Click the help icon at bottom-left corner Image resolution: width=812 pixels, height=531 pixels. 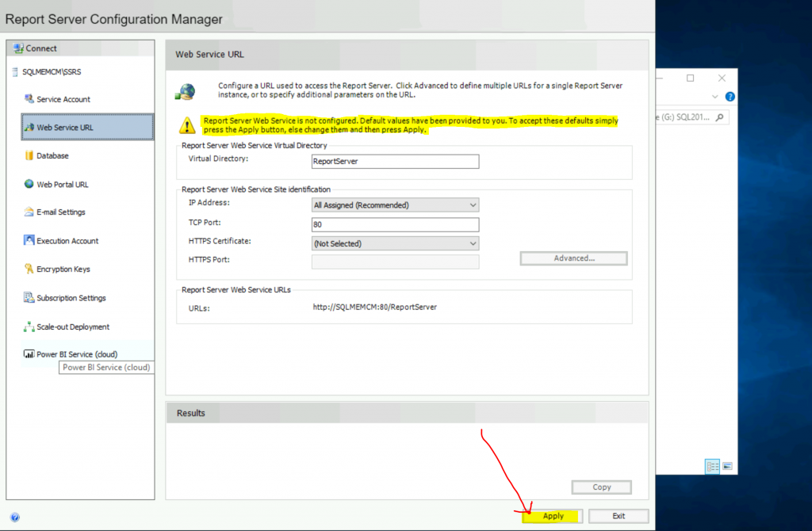click(x=15, y=518)
